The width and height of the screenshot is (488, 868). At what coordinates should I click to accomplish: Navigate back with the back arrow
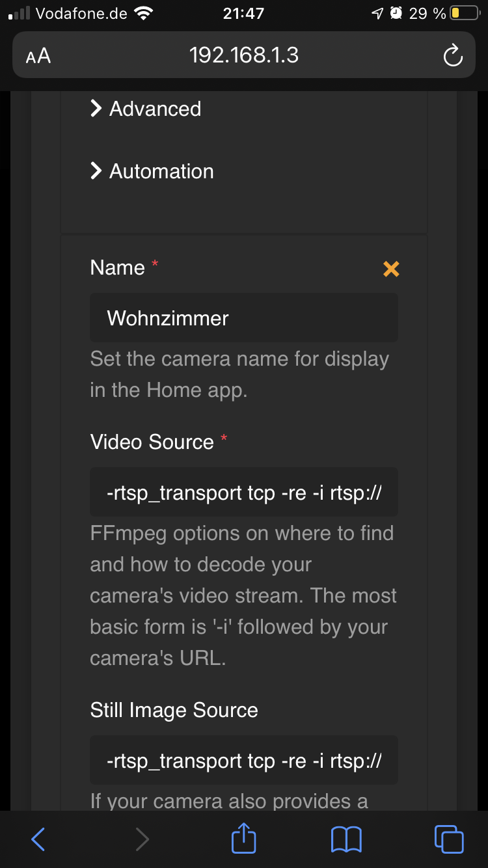[x=37, y=839]
